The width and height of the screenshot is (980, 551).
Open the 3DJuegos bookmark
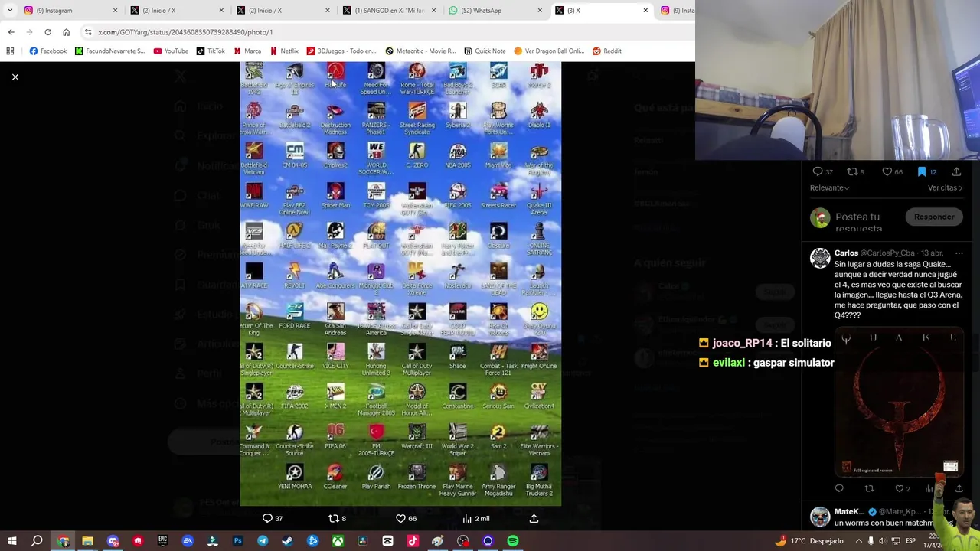tap(341, 51)
